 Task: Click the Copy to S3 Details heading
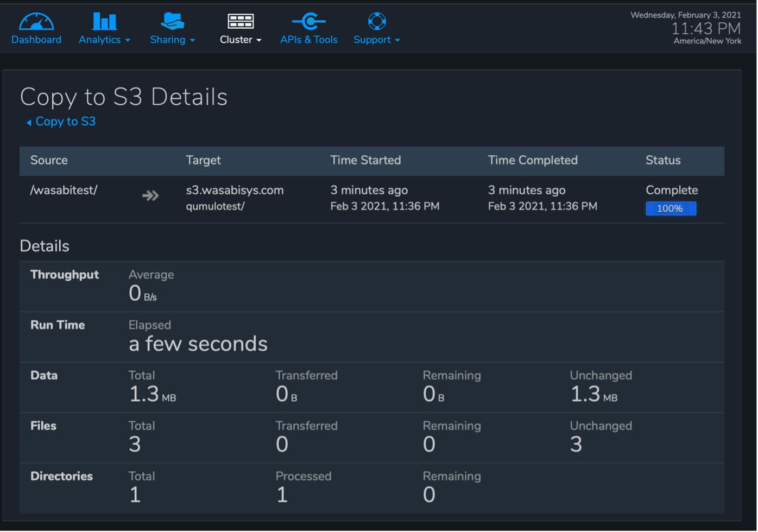pyautogui.click(x=124, y=97)
